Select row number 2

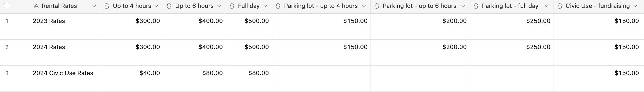7,47
